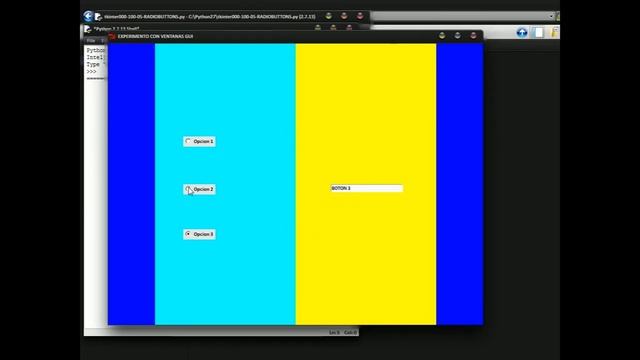Click the Col indicator in Shell status bar

(350, 333)
